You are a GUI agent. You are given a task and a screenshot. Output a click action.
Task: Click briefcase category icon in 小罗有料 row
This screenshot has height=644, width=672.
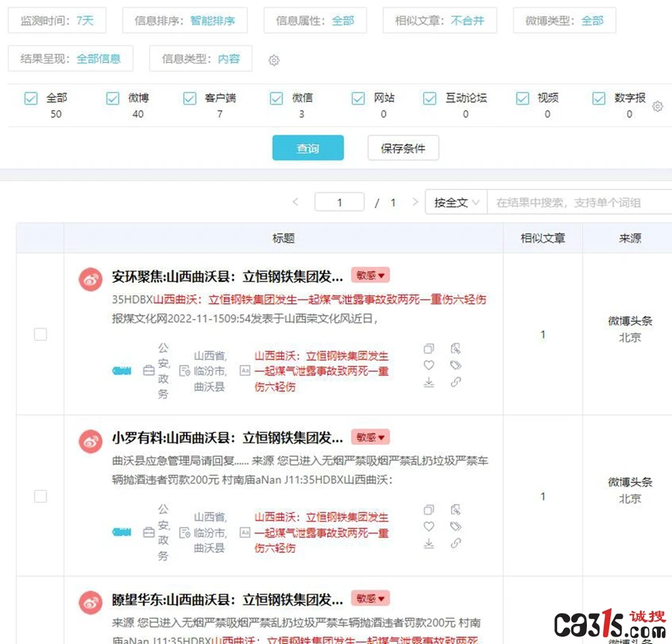click(x=149, y=532)
